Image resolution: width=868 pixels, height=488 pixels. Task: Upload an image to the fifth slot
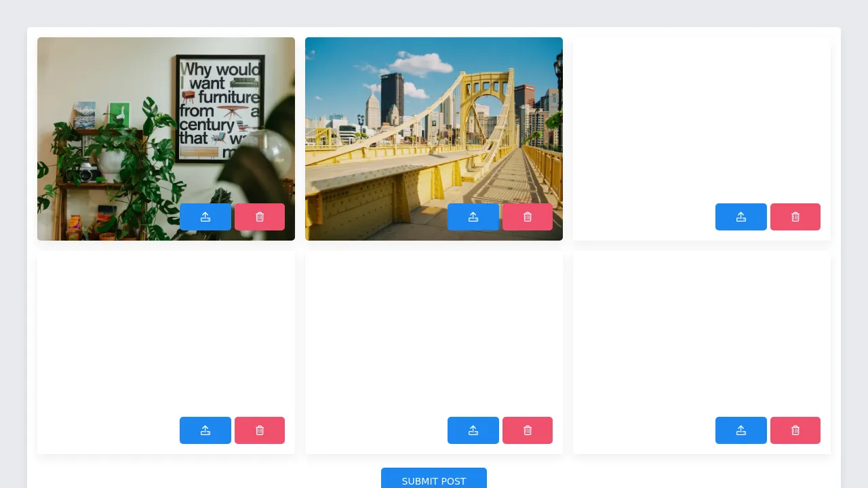[x=473, y=430]
